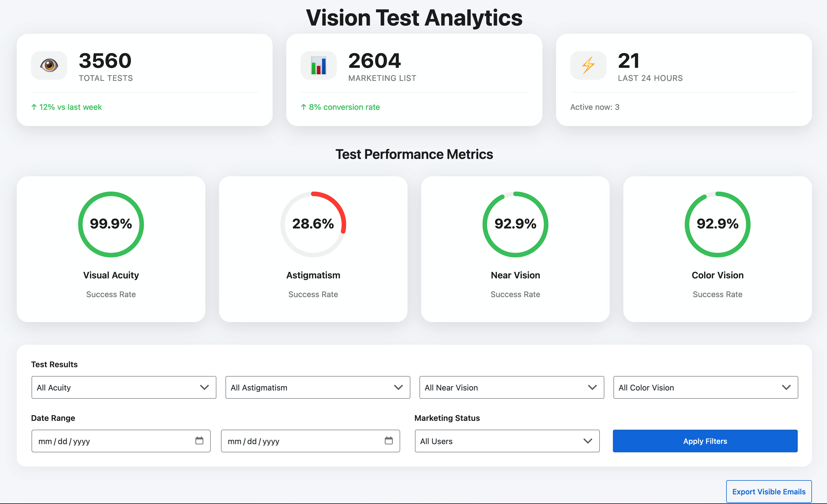
Task: Open the end date calendar picker icon
Action: coord(388,440)
